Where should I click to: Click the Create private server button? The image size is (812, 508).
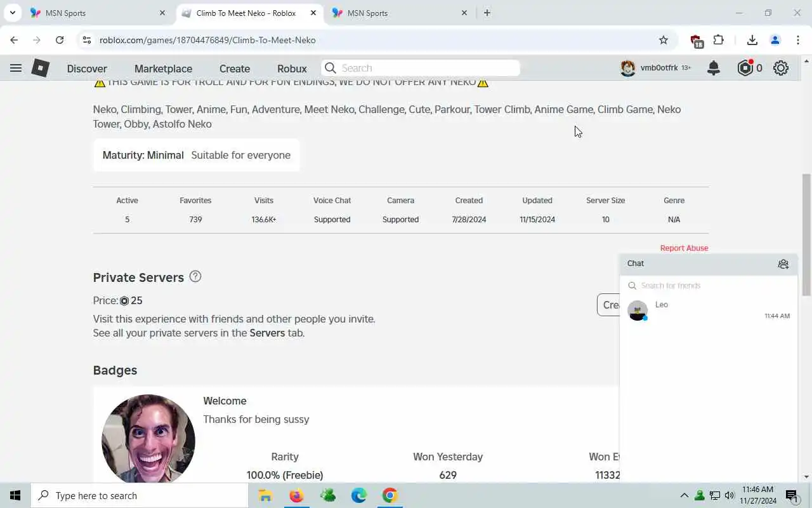click(608, 305)
